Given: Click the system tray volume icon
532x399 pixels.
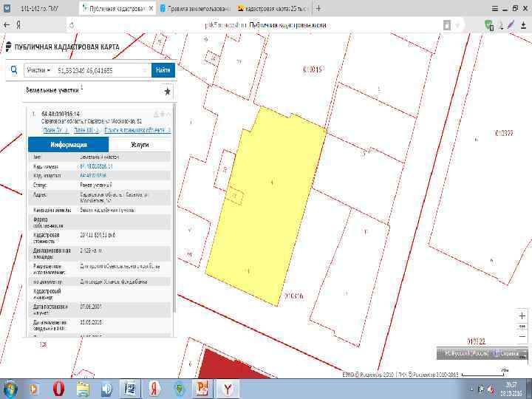Looking at the screenshot, I should coord(491,389).
